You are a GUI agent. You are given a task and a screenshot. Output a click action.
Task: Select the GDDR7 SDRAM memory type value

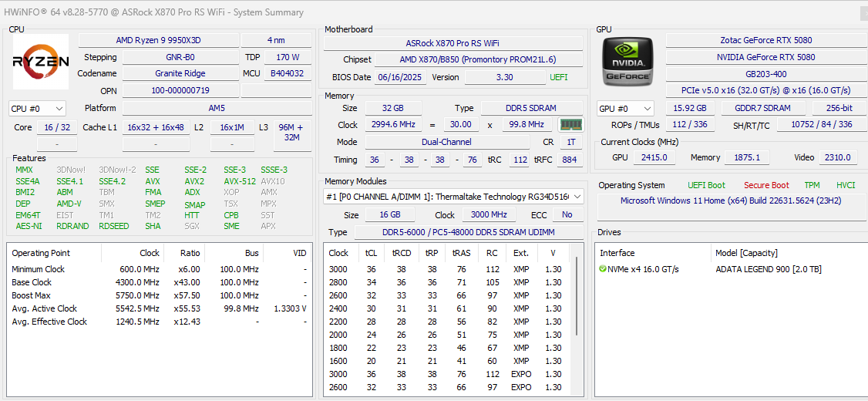[763, 109]
